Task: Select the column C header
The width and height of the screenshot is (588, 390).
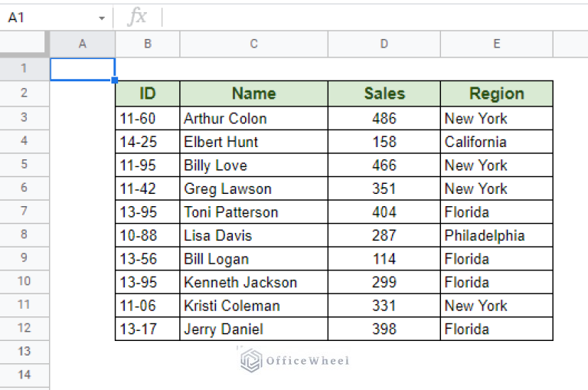Action: [253, 44]
